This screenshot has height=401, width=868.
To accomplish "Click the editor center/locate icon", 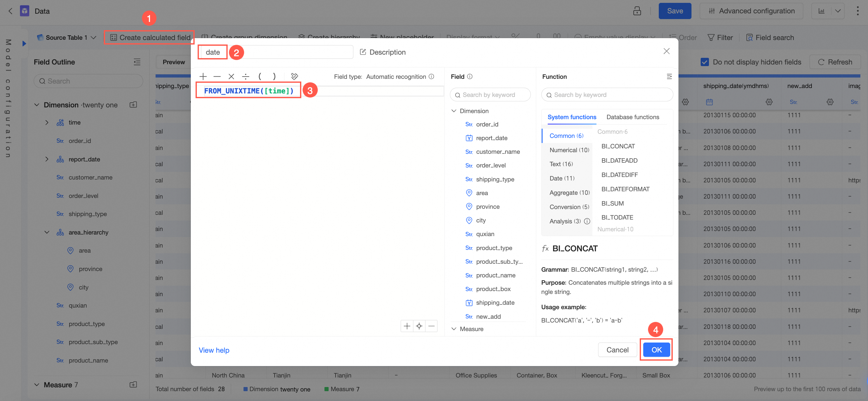I will pos(419,326).
